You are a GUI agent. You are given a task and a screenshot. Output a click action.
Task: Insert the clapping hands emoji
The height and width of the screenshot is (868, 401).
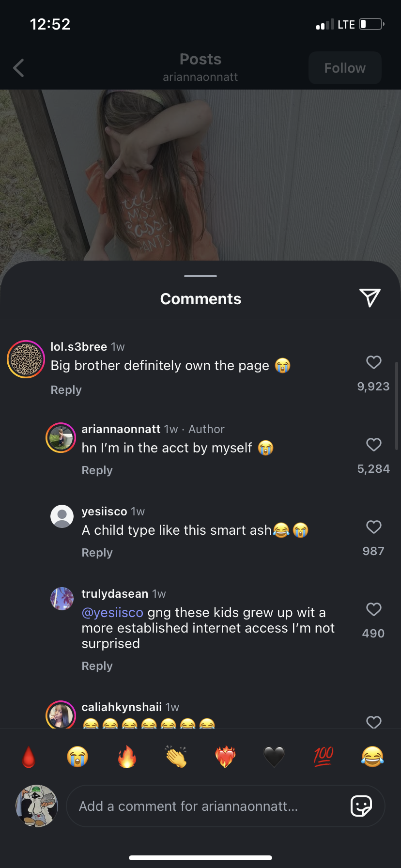(x=176, y=757)
